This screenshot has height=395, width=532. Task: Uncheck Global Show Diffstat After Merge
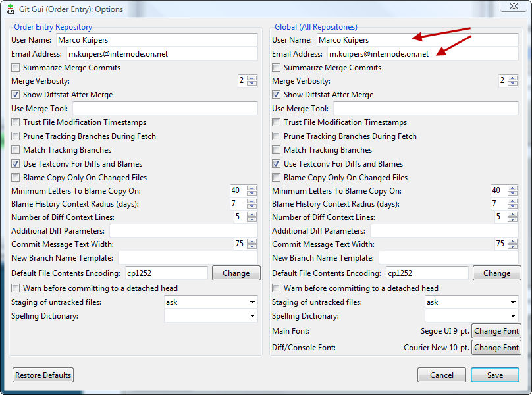click(277, 95)
